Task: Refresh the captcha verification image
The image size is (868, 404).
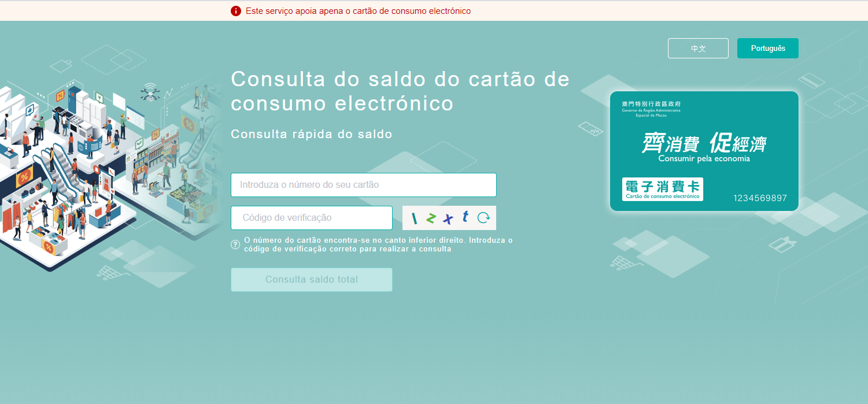Action: pyautogui.click(x=483, y=218)
